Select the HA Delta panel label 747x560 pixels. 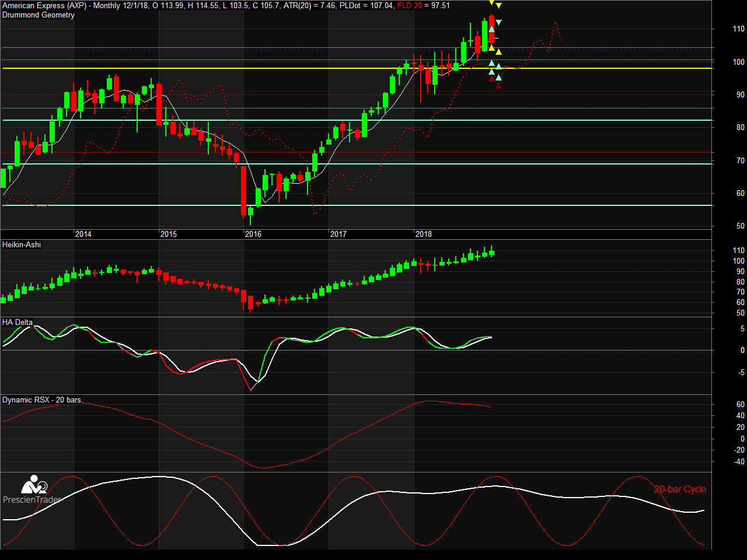coord(18,323)
